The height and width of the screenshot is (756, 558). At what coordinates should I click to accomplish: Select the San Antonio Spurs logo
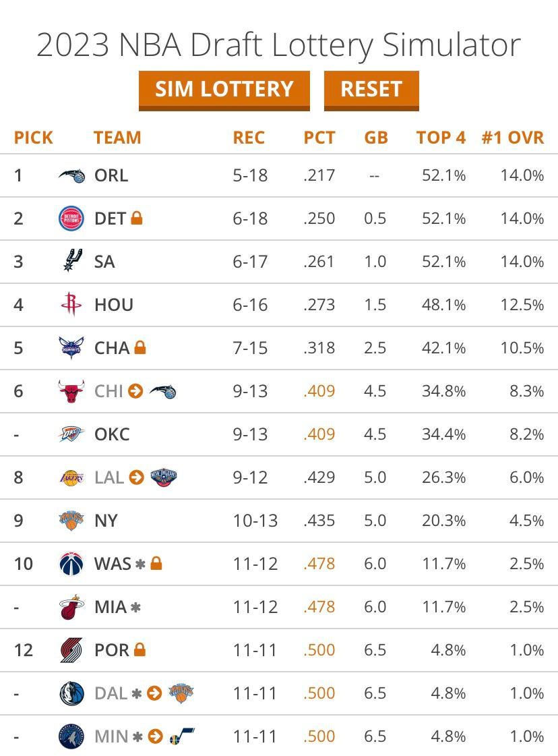click(71, 261)
